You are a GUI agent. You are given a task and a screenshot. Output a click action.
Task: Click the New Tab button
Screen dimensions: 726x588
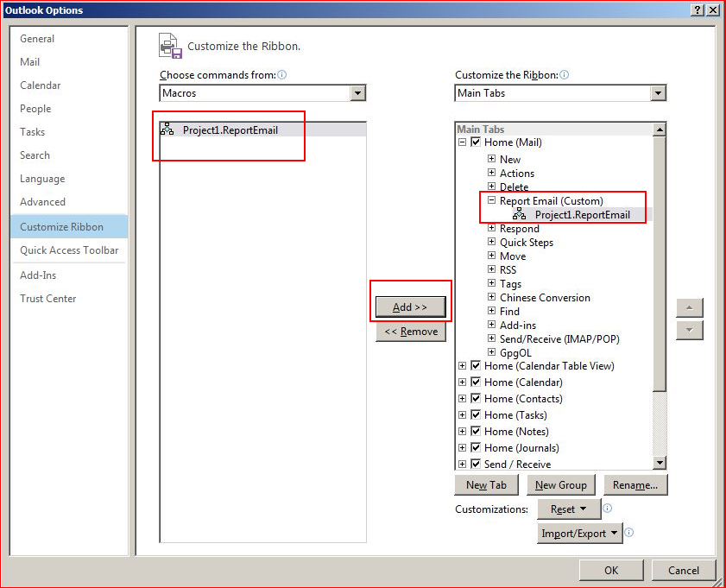coord(486,484)
